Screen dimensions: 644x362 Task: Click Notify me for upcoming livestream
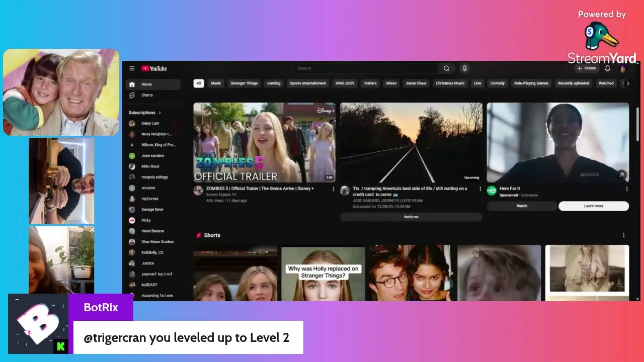coord(411,217)
